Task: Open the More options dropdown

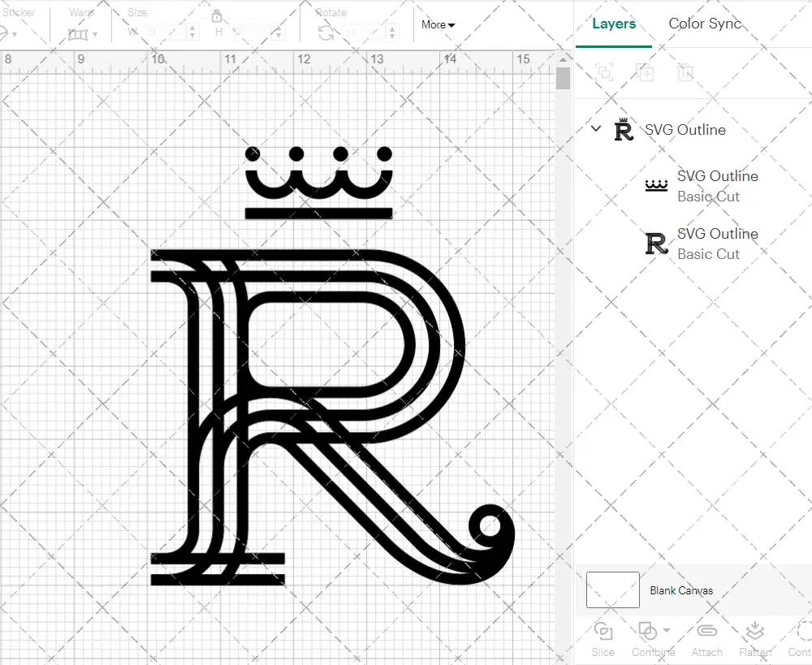Action: (x=437, y=25)
